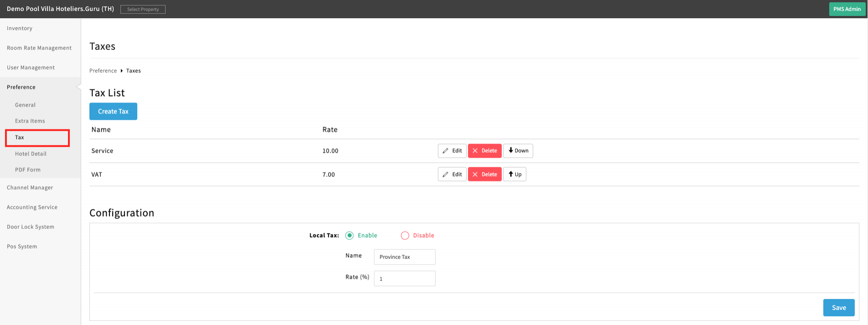Save the tax configuration
The image size is (868, 325).
pyautogui.click(x=838, y=308)
